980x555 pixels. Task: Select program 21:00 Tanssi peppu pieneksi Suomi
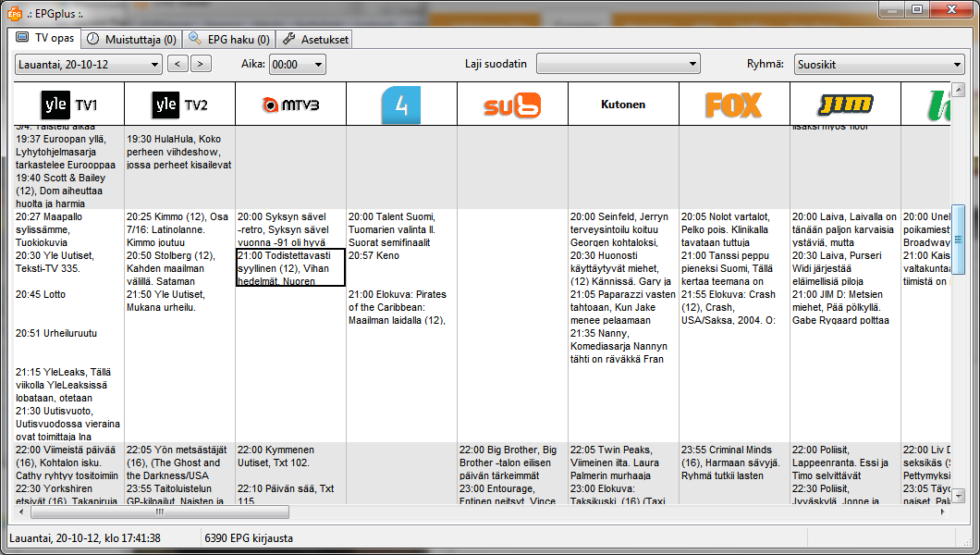point(734,268)
